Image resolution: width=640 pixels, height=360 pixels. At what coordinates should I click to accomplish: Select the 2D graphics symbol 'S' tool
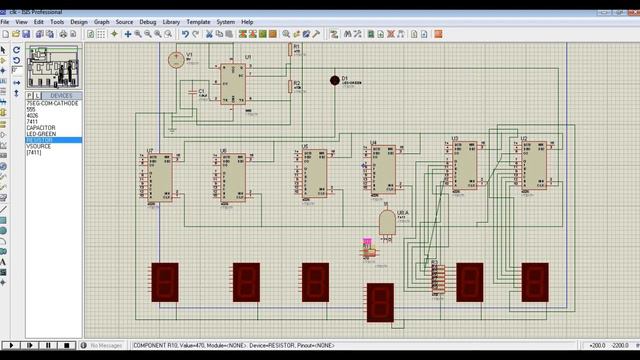pos(3,272)
